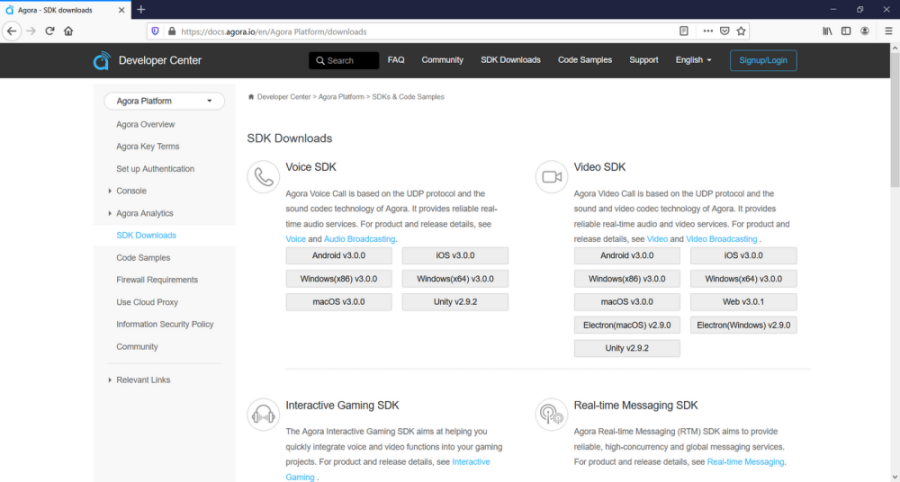The width and height of the screenshot is (900, 482).
Task: Select Community in the left sidebar
Action: [x=137, y=347]
